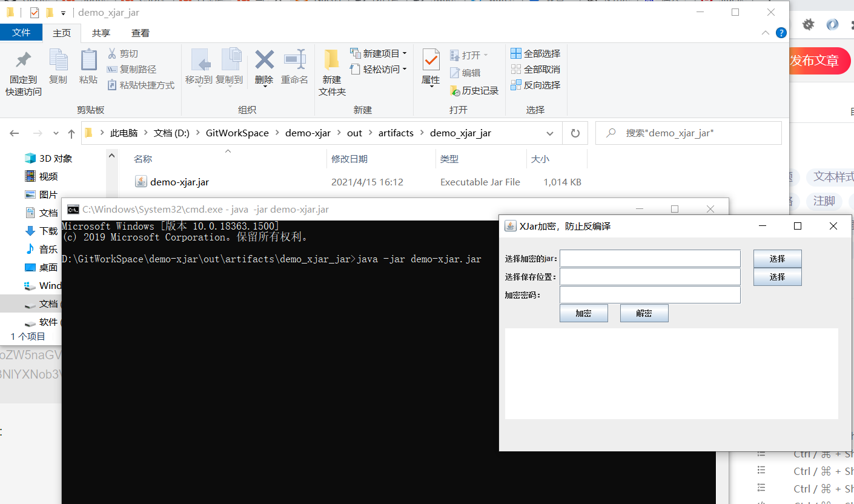854x504 pixels.
Task: Click History (历史记录) in the ribbon
Action: coord(474,90)
